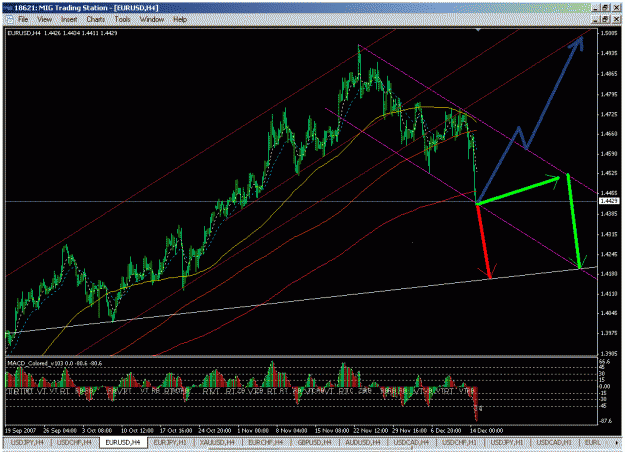Switch to the USDCAD,H1 chart tab
Screen dimensions: 625x452
coord(554,442)
